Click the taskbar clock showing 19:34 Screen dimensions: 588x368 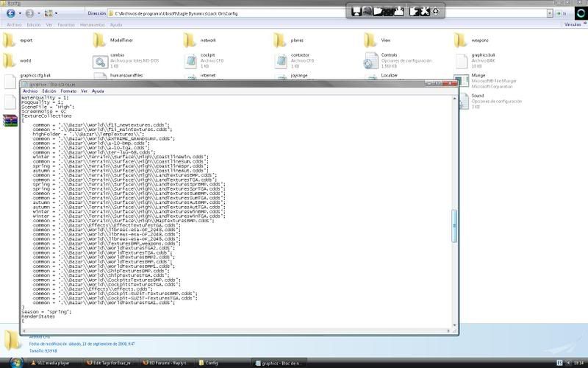(578, 363)
